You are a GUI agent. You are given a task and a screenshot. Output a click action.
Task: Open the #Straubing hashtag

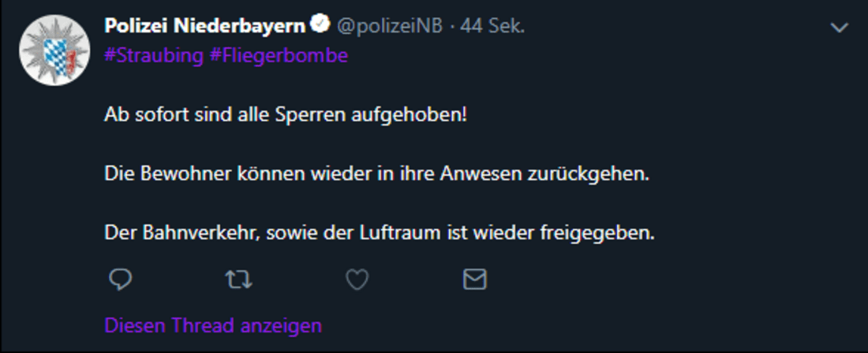click(x=154, y=57)
